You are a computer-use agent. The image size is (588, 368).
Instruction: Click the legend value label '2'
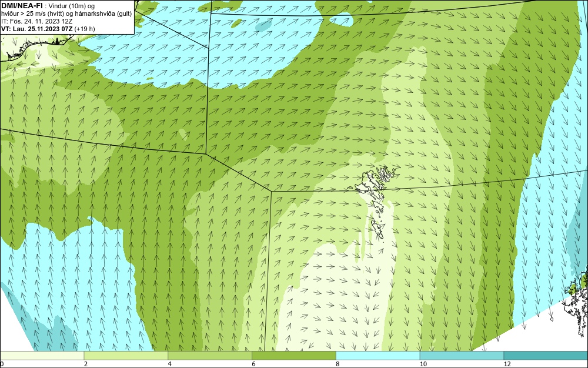(86, 364)
